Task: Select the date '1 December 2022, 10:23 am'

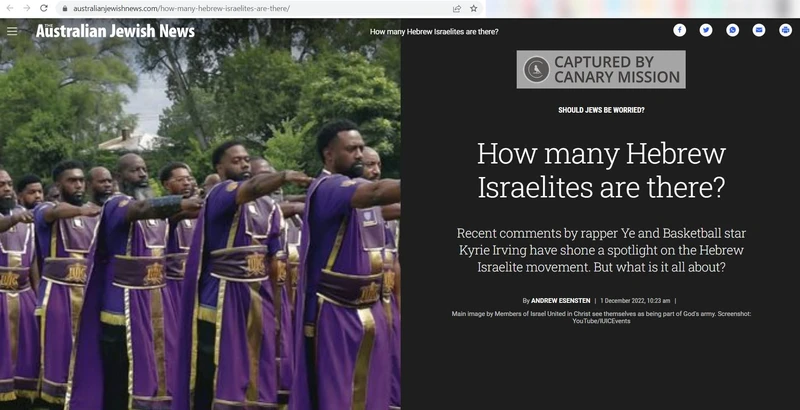Action: 635,301
